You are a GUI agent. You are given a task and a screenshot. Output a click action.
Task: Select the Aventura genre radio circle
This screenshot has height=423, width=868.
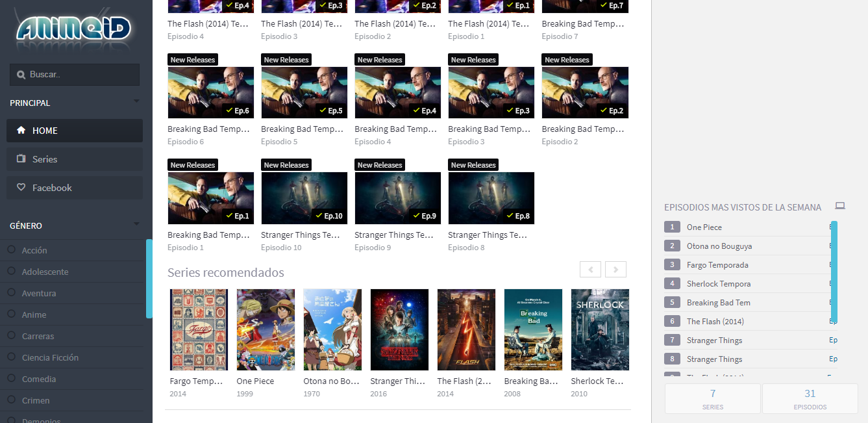point(11,292)
